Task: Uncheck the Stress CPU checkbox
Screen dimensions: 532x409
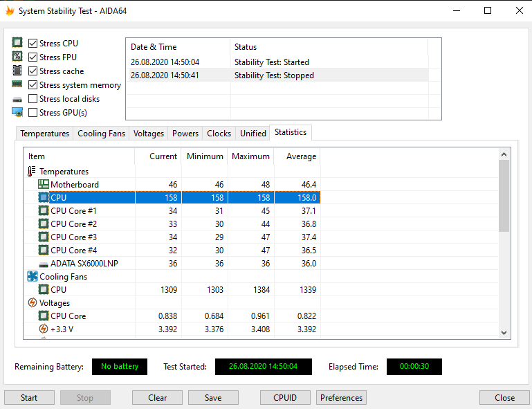Action: [x=33, y=43]
